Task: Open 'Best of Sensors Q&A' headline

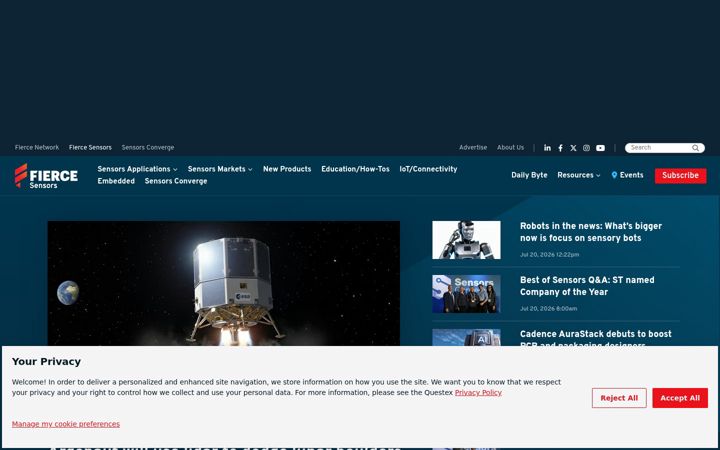Action: point(587,286)
